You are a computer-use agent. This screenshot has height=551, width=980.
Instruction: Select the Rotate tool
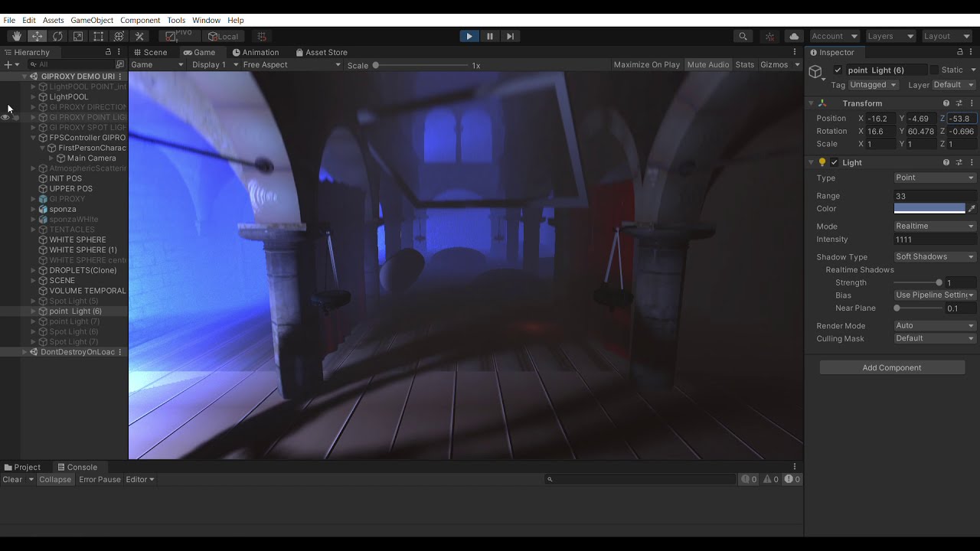point(57,36)
